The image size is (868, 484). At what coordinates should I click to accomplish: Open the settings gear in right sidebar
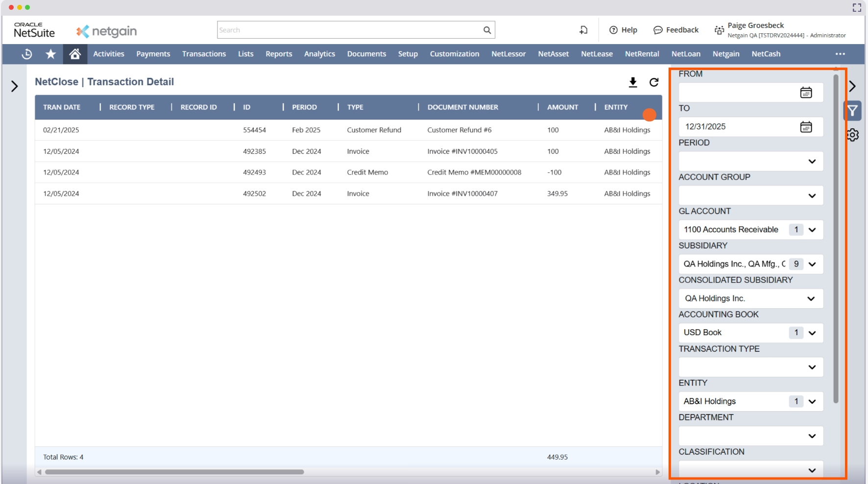coord(852,135)
